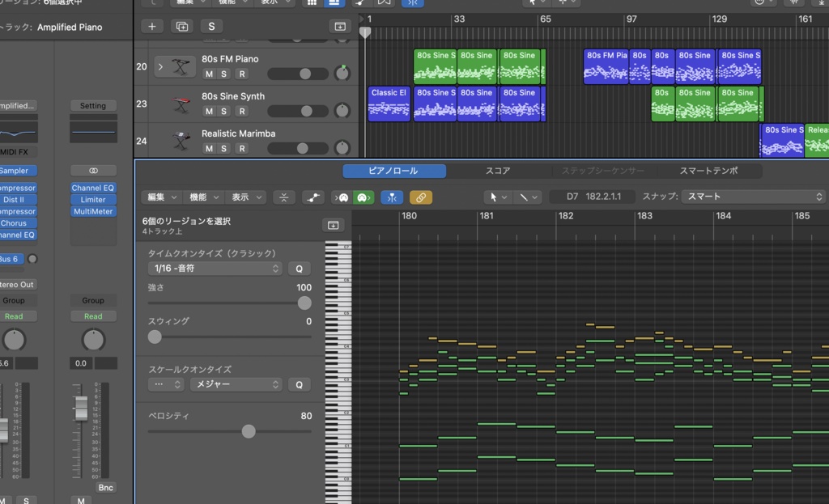Click the scale quantize Q button

[300, 384]
